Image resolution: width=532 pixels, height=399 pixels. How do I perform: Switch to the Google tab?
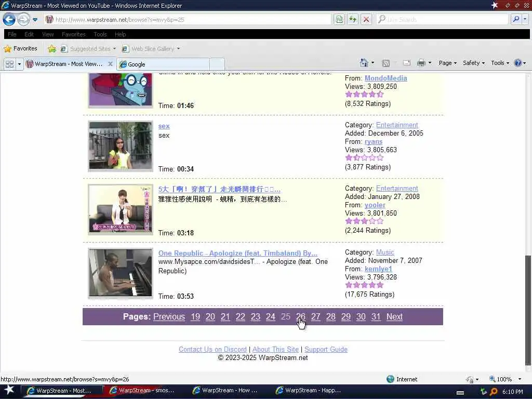(x=163, y=64)
